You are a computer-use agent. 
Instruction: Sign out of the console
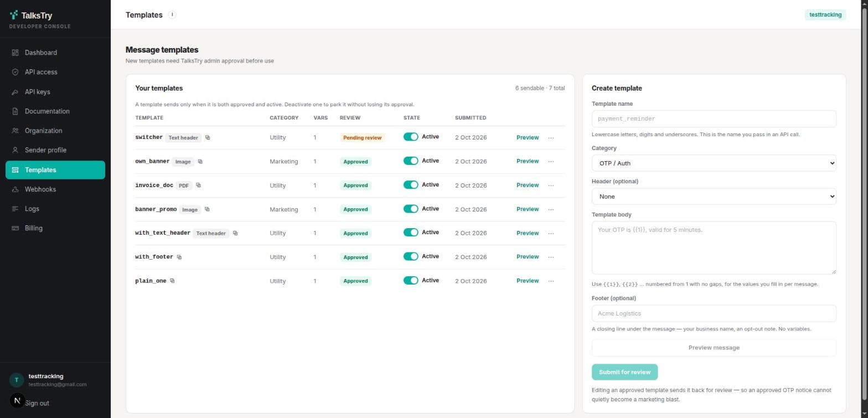click(x=37, y=403)
